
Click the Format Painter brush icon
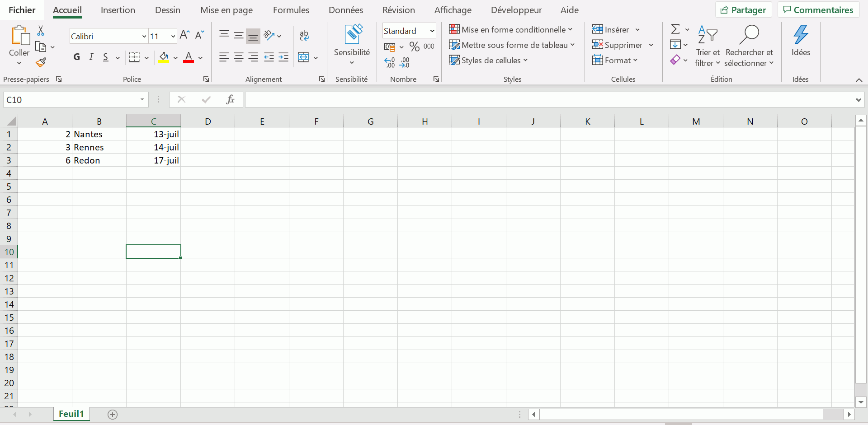coord(41,62)
